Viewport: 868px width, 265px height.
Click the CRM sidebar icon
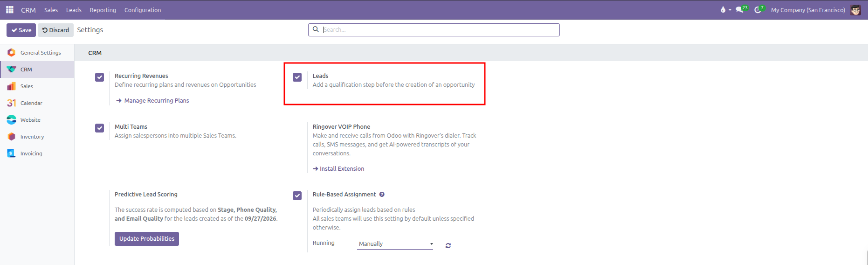click(11, 70)
